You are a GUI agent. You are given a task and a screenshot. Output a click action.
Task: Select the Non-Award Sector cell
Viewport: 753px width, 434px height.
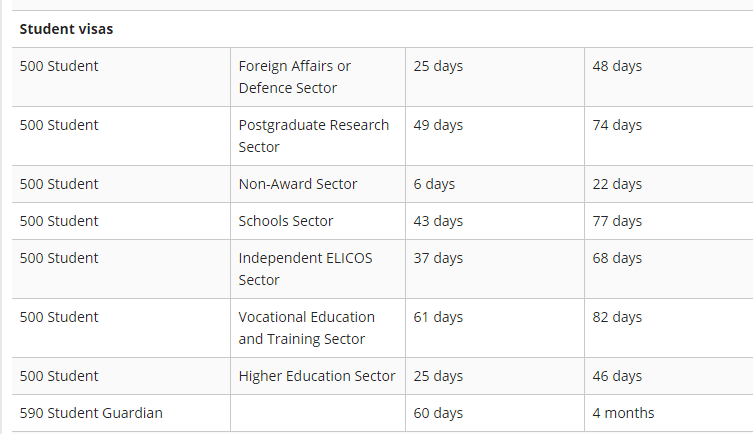coord(318,184)
